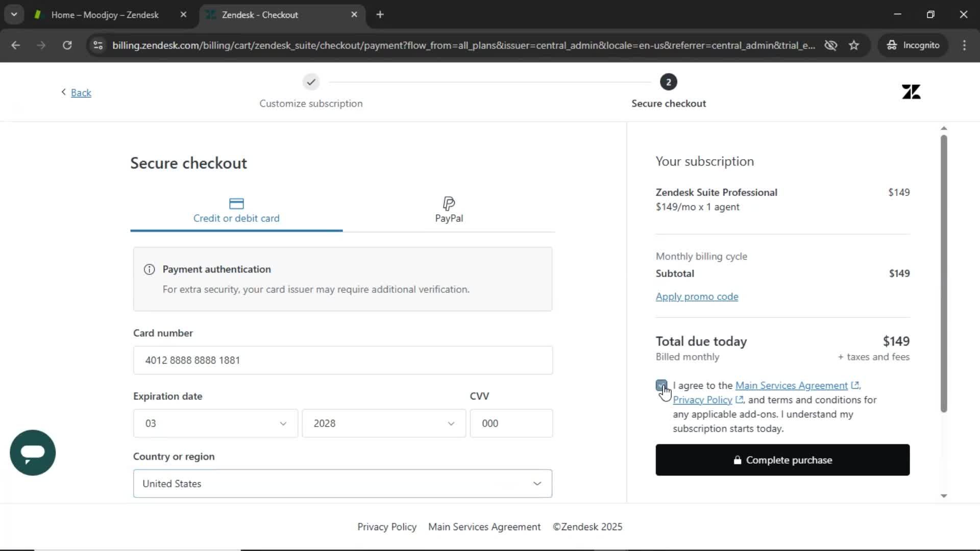Open the Country or region dropdown

(342, 484)
